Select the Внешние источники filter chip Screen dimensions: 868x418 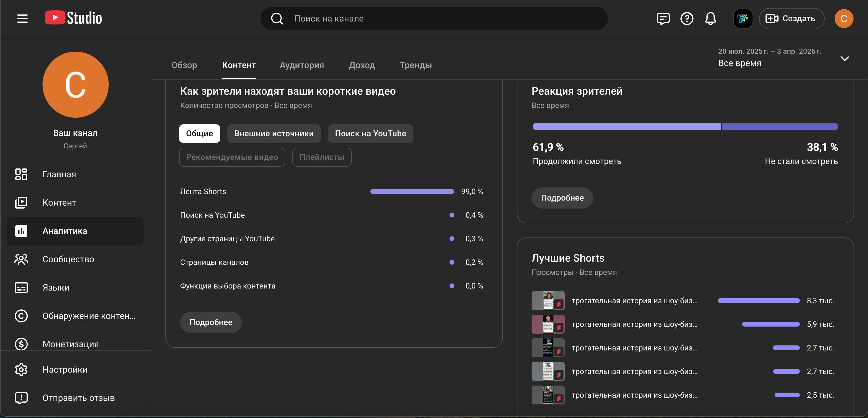(273, 134)
